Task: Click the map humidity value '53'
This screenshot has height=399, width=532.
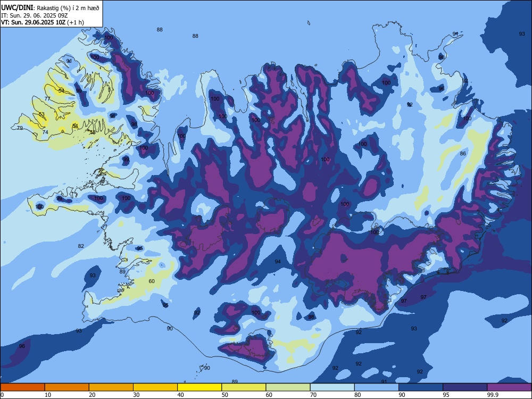Action: tap(41, 114)
